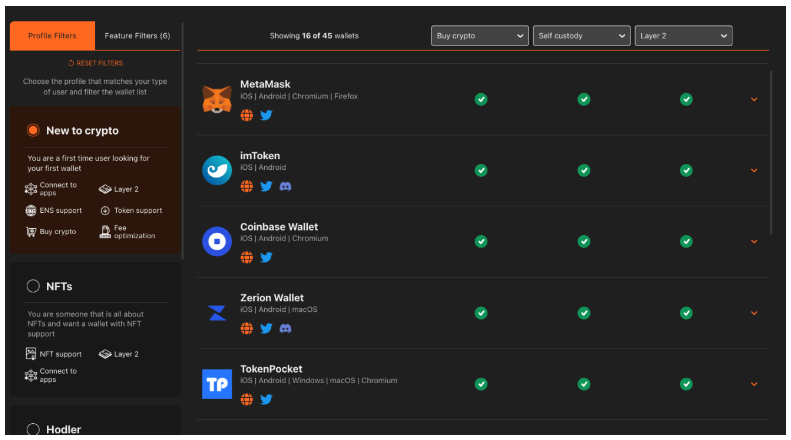Click 'Showing 16 of 45 wallets' text
Viewport: 791px width, 440px height.
[x=314, y=36]
